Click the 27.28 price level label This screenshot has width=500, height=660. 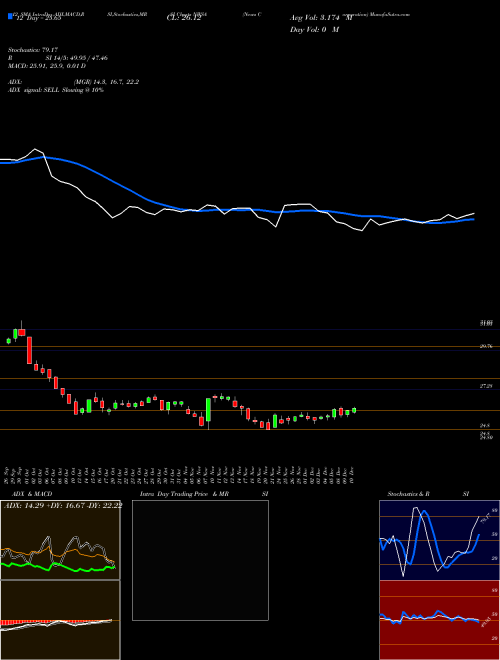point(486,386)
